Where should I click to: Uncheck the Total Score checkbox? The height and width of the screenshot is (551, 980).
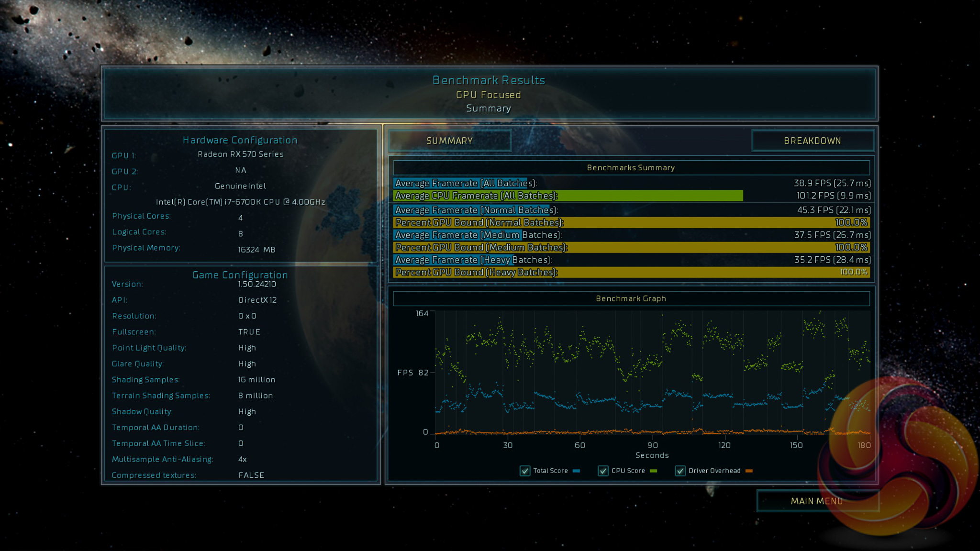(x=525, y=471)
